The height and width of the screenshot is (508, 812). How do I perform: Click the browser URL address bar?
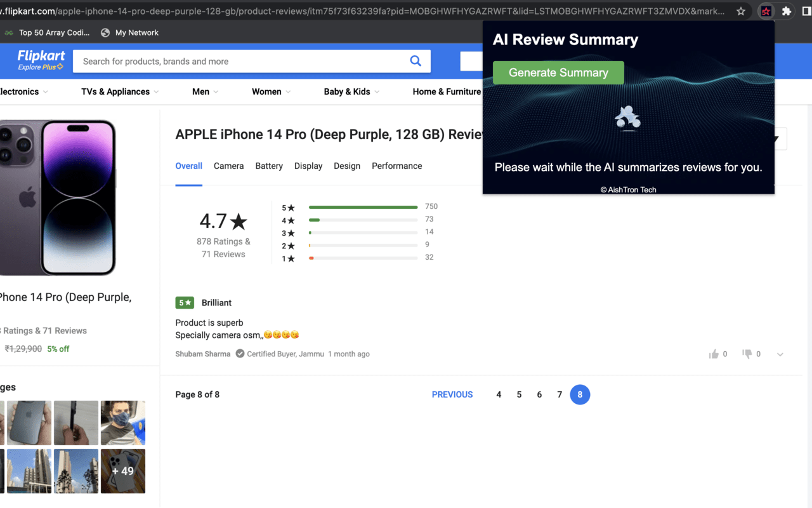362,11
